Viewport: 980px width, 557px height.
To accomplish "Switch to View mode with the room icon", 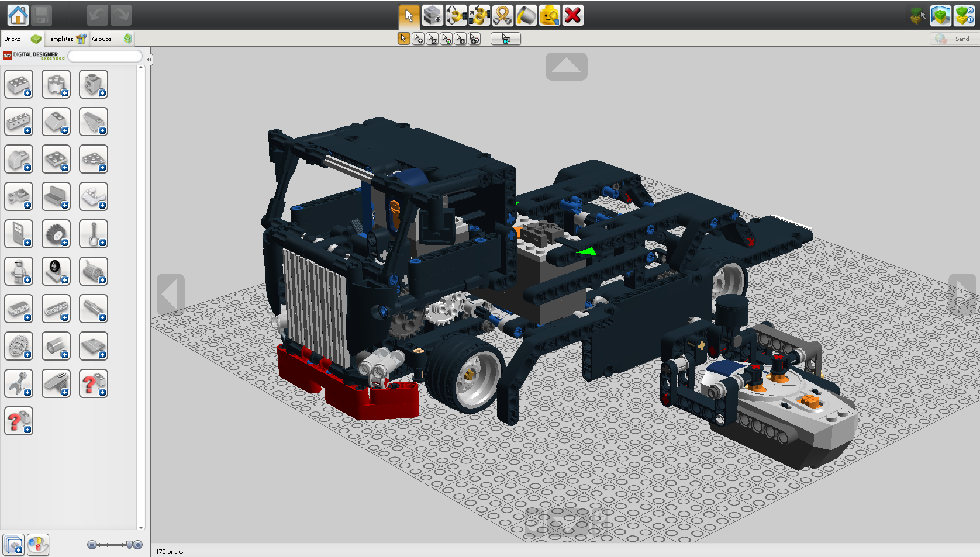I will 940,16.
